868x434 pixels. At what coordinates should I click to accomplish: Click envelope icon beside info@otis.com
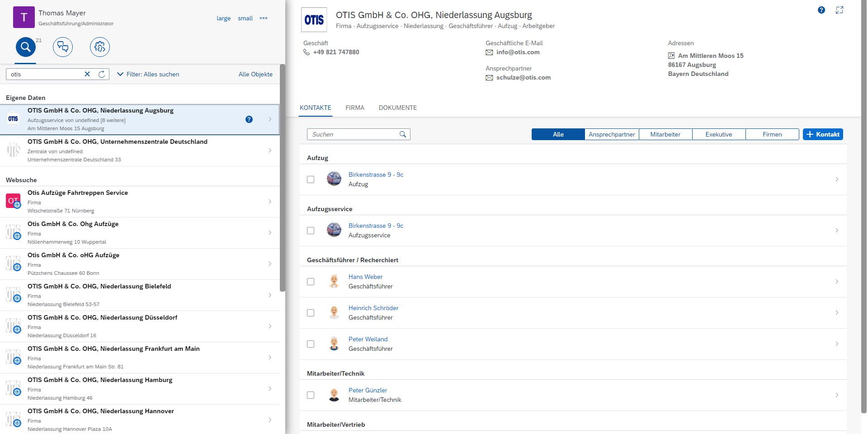click(x=489, y=52)
